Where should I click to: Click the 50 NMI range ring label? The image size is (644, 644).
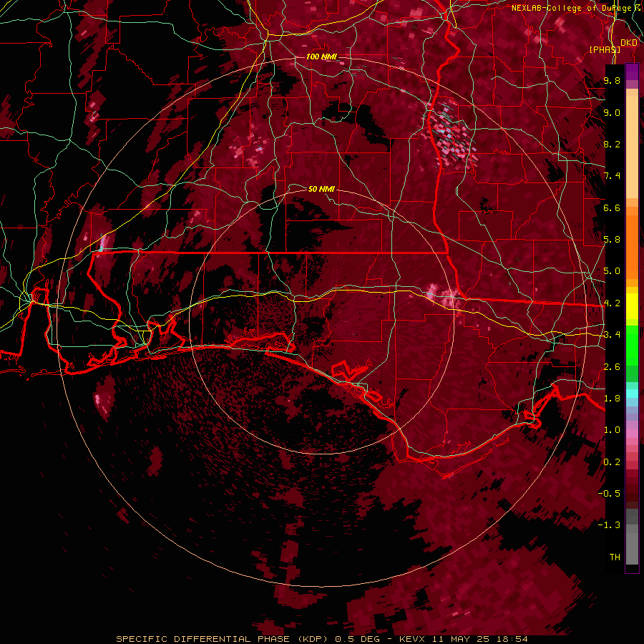[x=321, y=189]
